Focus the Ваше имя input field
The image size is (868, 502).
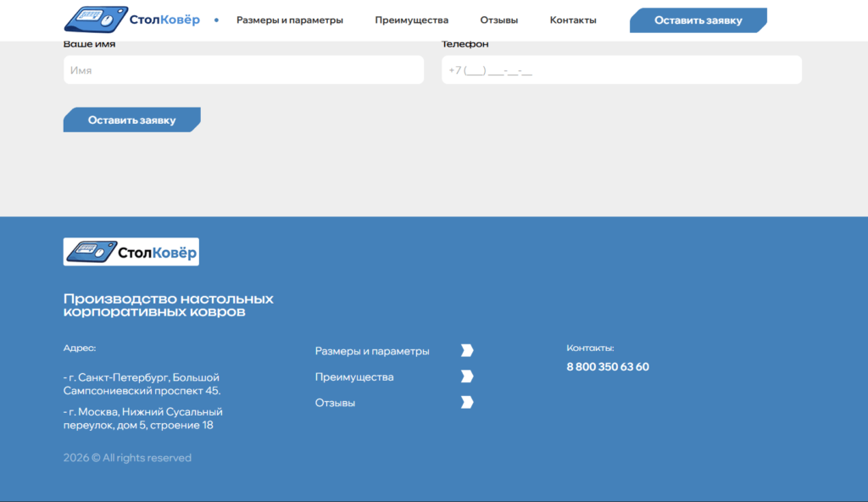pos(243,70)
